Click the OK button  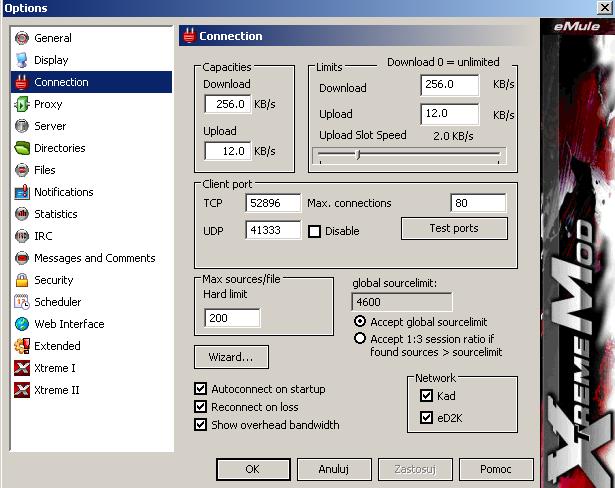point(253,469)
